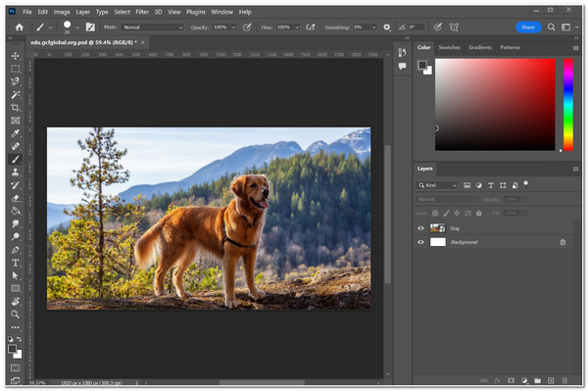Select the Clone Stamp tool

pos(16,172)
